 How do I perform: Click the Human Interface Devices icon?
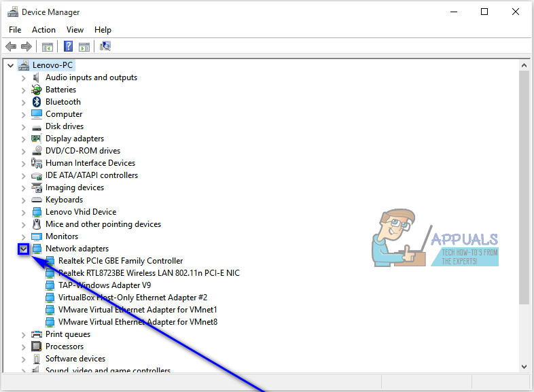pos(37,163)
